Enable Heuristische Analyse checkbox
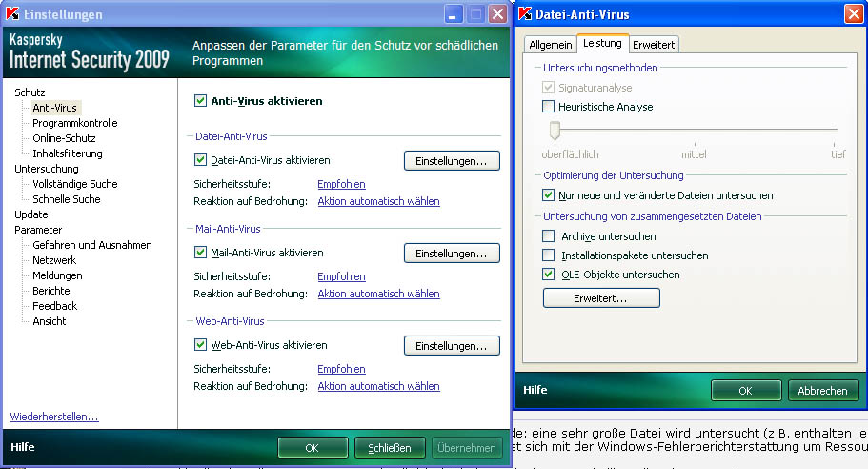868x469 pixels. tap(548, 107)
